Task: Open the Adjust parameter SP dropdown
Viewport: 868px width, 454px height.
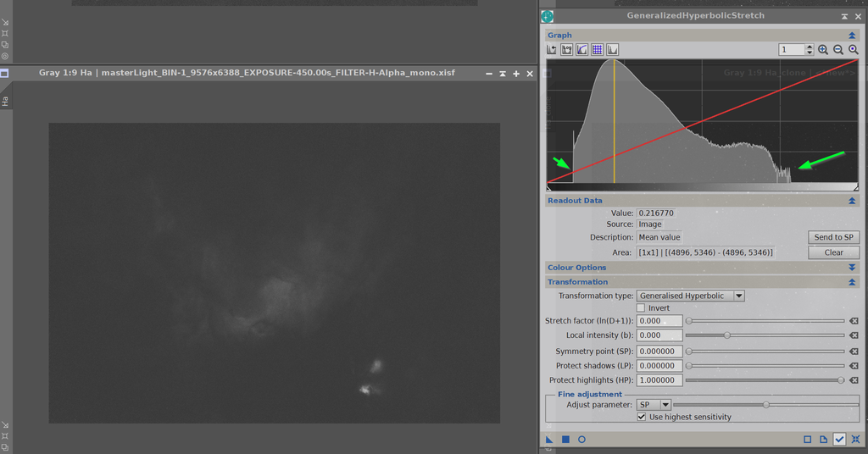Action: 654,405
